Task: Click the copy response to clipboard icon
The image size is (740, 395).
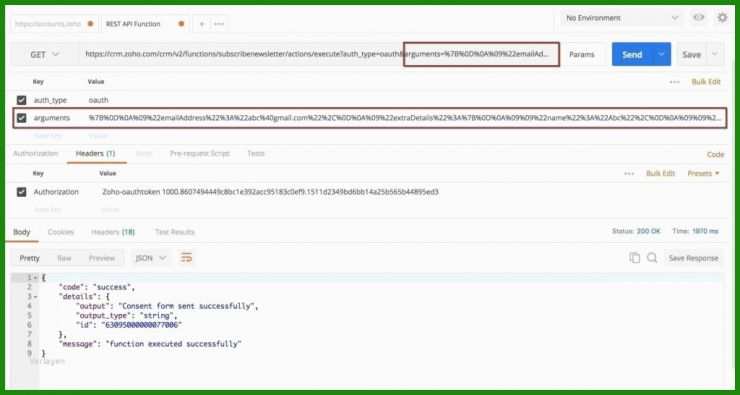Action: [635, 258]
